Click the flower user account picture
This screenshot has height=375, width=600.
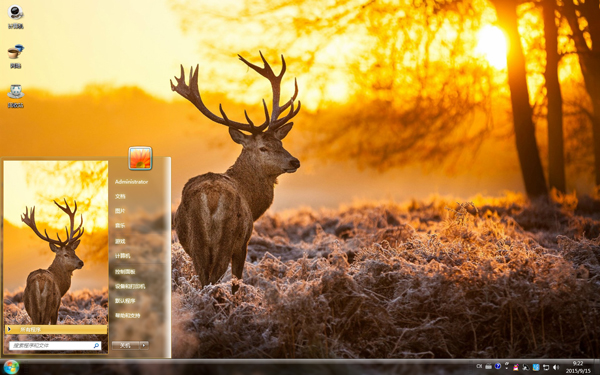[140, 158]
